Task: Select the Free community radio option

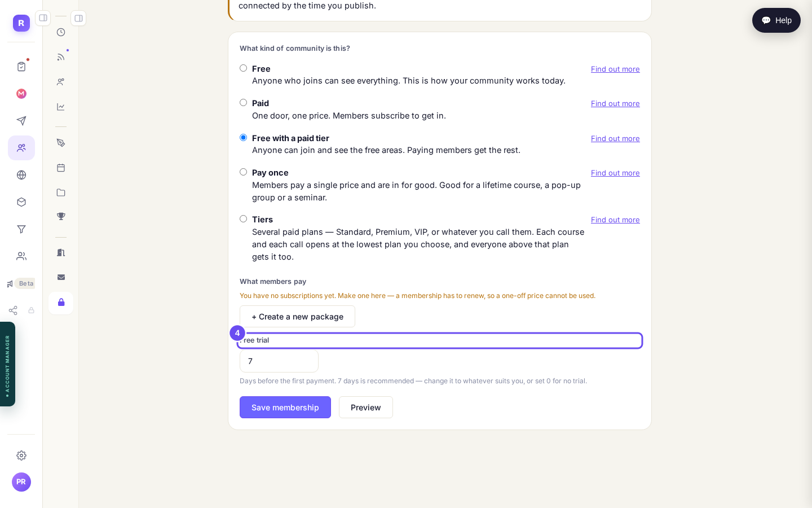Action: 244,68
